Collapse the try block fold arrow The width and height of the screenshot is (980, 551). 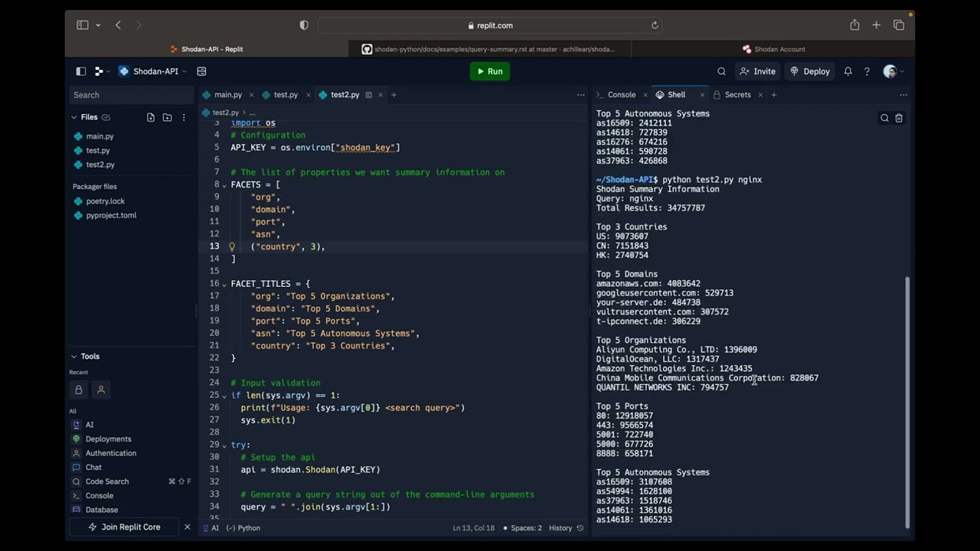coord(224,445)
